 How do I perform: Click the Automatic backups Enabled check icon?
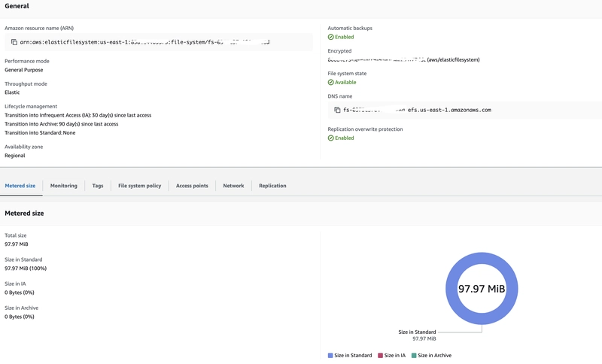coord(330,37)
